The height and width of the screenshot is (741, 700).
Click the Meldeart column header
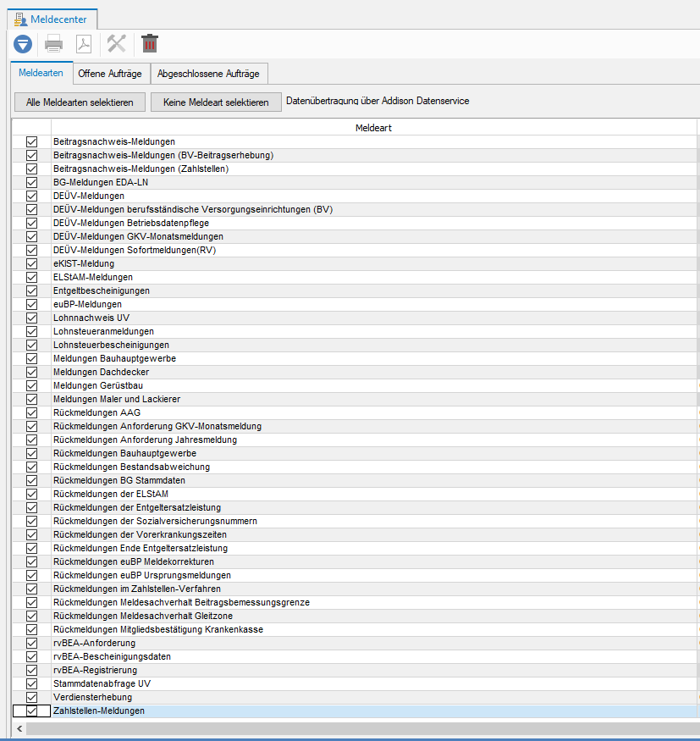point(372,128)
